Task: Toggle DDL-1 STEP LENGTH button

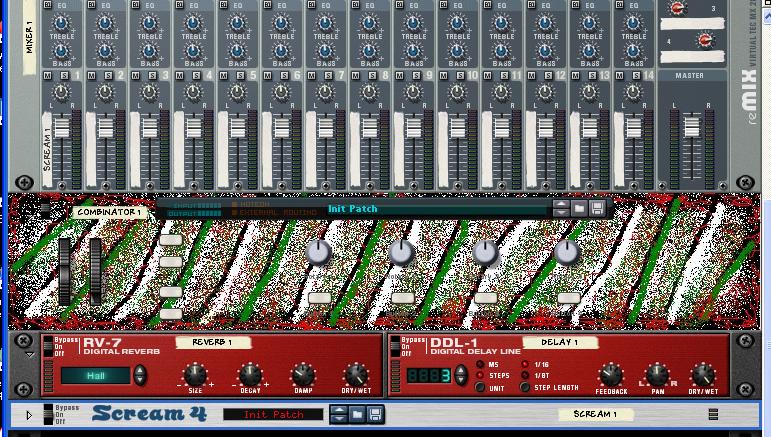Action: (x=525, y=387)
